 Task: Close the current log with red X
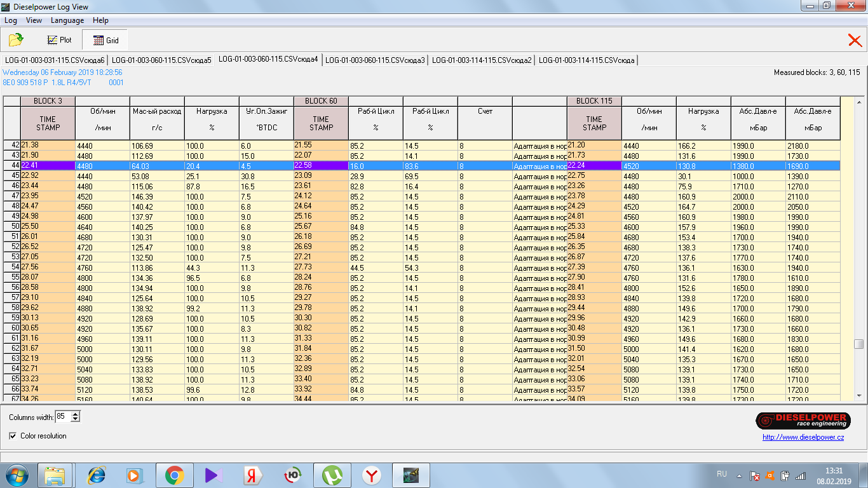pos(855,41)
